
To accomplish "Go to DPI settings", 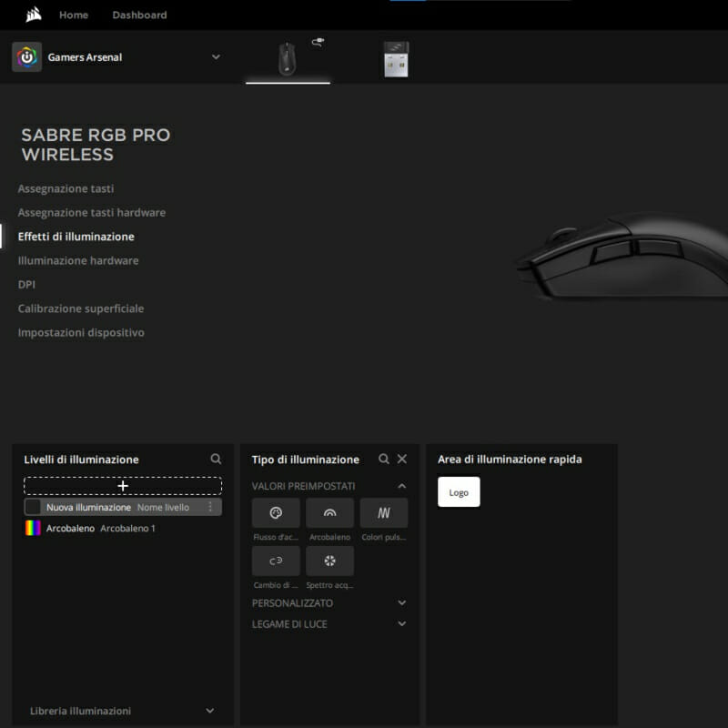I will coord(26,285).
